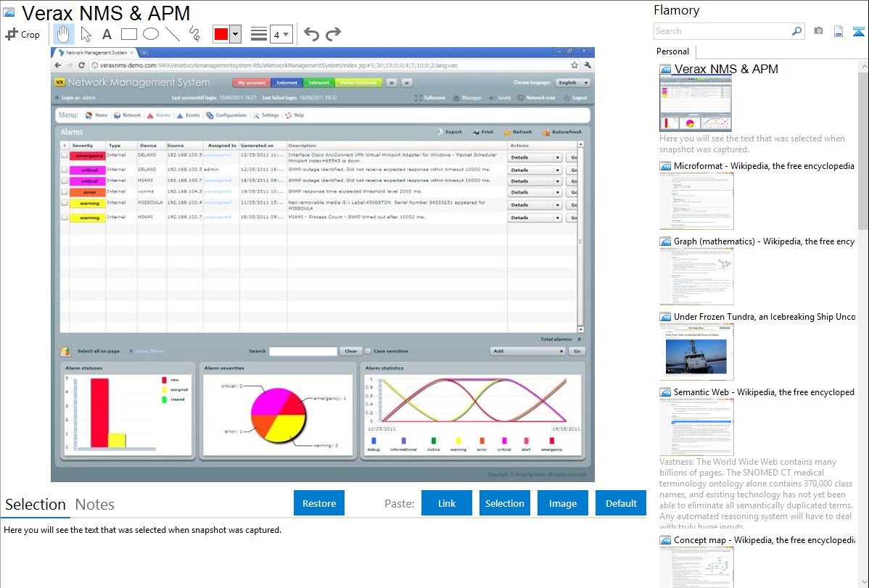869x588 pixels.
Task: Open the line width "4" dropdown
Action: (x=281, y=33)
